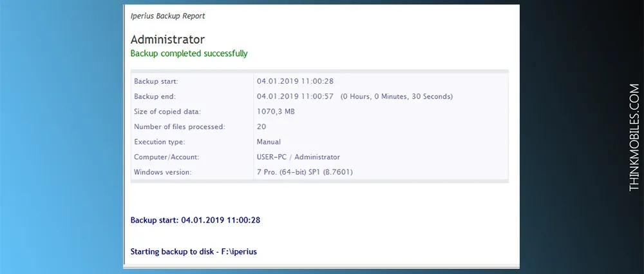Click 'Starting backup to disk - F:\iperius' line
This screenshot has width=644, height=274.
[194, 251]
